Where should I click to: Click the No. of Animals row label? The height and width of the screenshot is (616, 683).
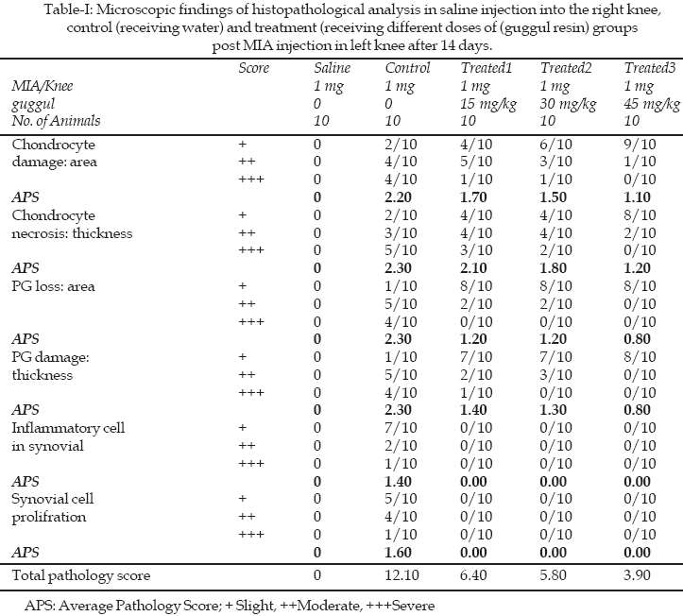tap(56, 120)
